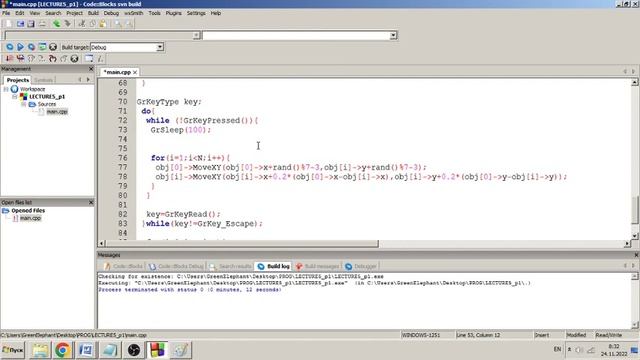
Task: Open the Build menu
Action: click(x=93, y=13)
